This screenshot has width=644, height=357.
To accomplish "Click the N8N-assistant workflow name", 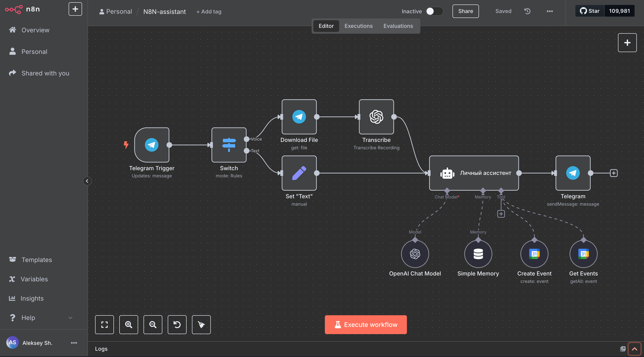I will [x=165, y=11].
